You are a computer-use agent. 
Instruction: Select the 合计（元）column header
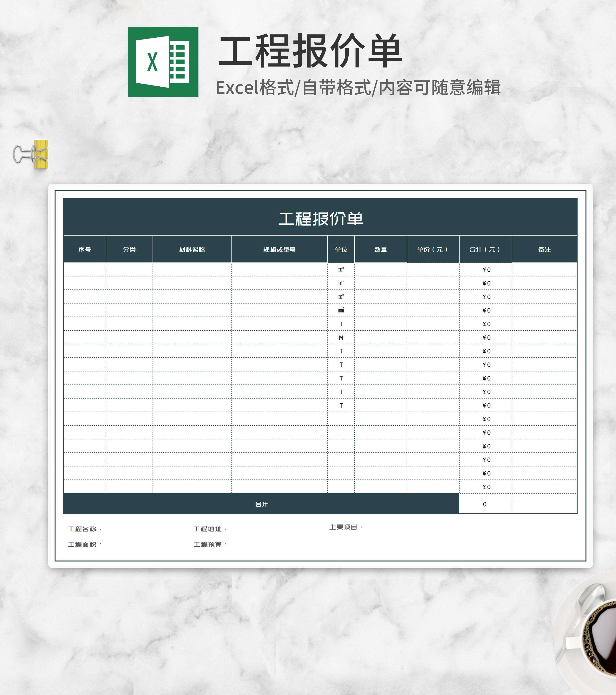pyautogui.click(x=484, y=249)
